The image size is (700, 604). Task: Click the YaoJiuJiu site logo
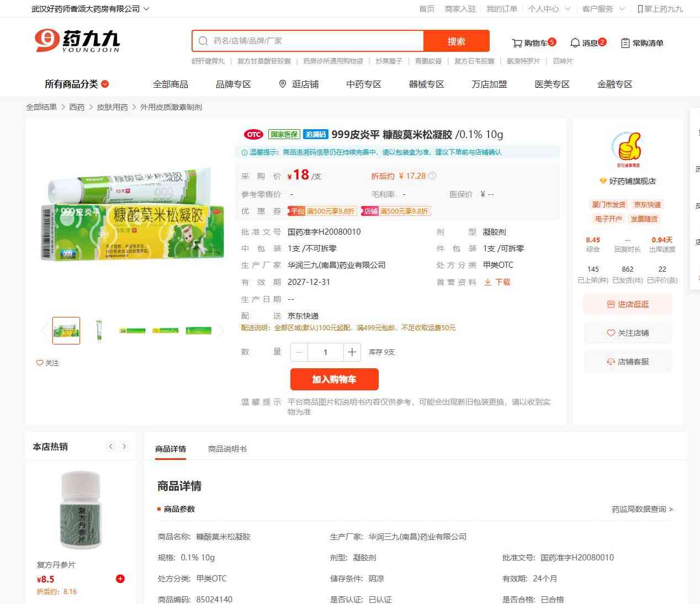[77, 41]
